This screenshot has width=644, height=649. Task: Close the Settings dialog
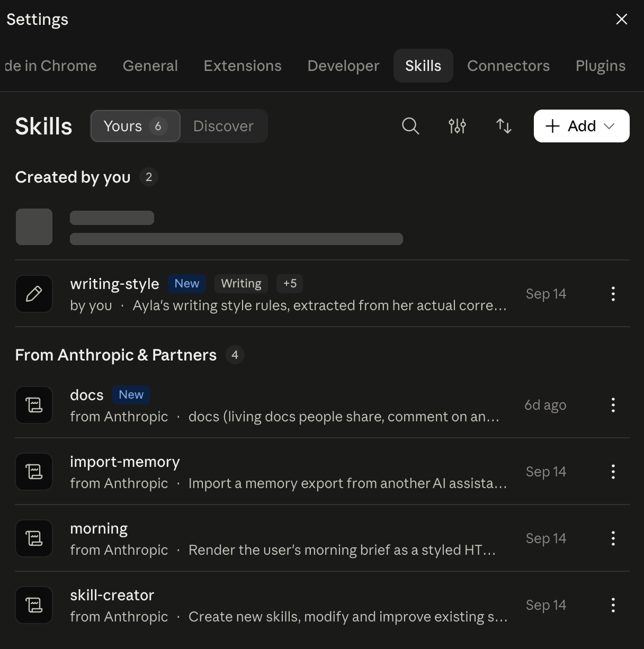point(622,20)
